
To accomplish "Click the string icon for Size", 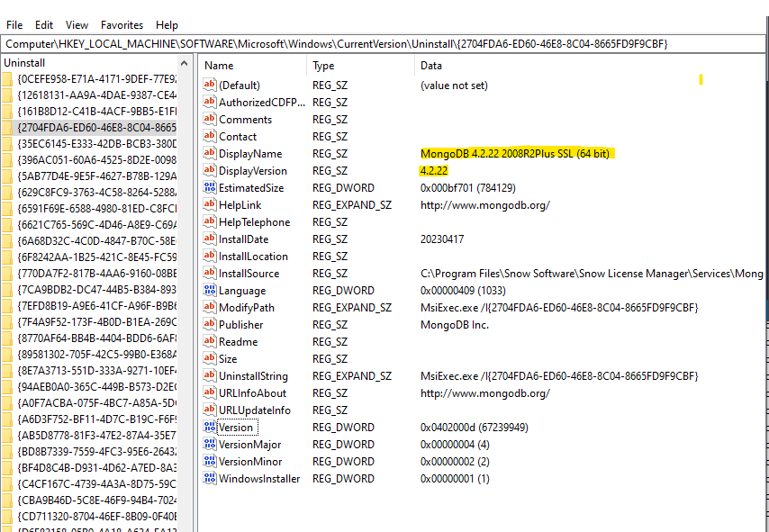I will click(x=210, y=359).
